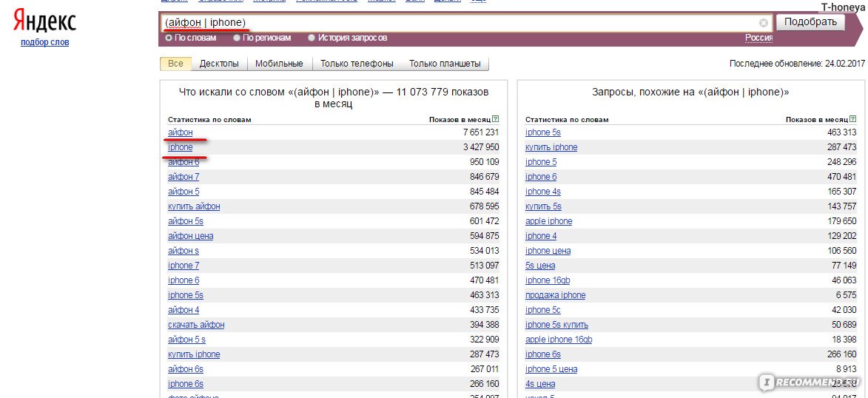Viewport: 868px width, 398px height.
Task: Switch to the 'Мобильные' tab
Action: pyautogui.click(x=279, y=64)
